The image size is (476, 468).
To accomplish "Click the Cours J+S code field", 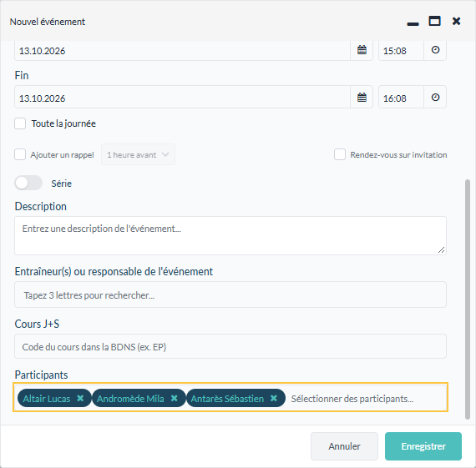I will [x=230, y=346].
